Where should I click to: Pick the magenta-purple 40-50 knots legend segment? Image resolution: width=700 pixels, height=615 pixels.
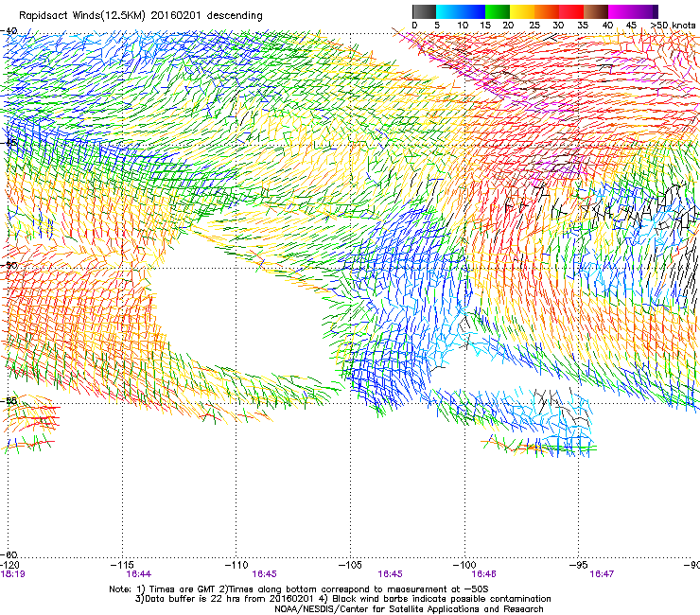(x=633, y=11)
